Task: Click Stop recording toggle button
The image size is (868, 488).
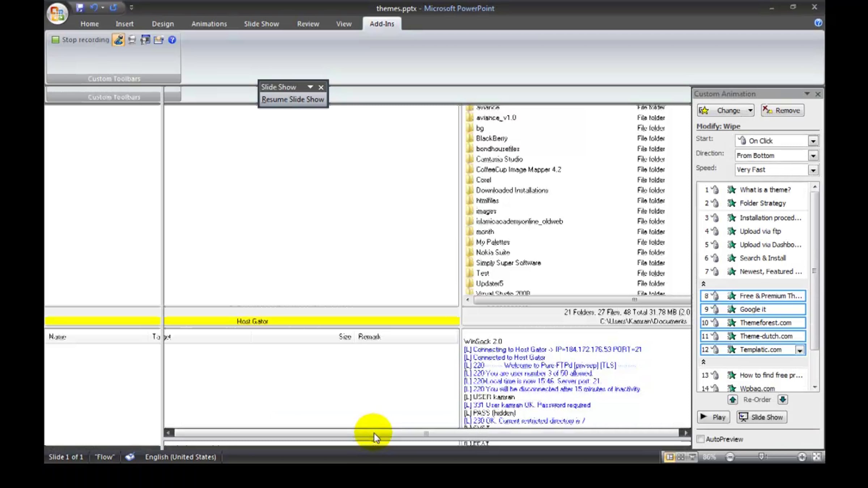Action: 80,40
